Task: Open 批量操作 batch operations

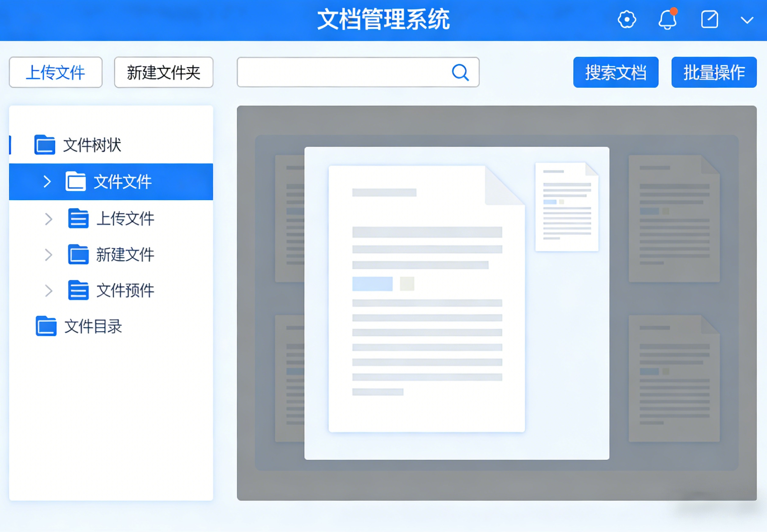Action: point(714,72)
